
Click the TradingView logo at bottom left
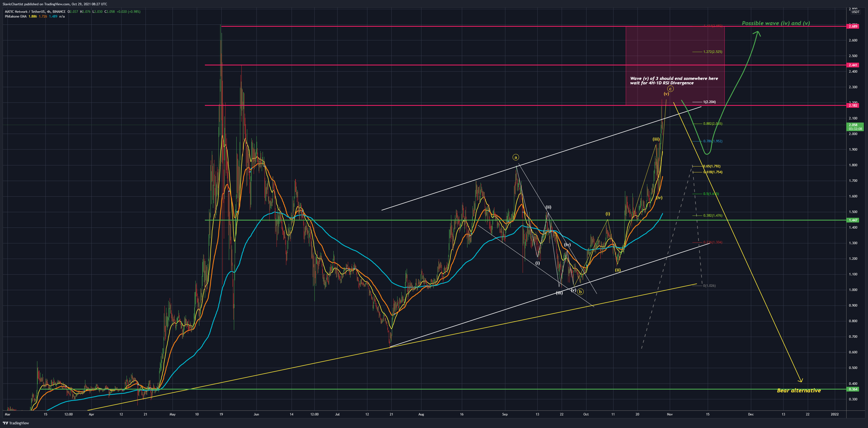[x=16, y=423]
